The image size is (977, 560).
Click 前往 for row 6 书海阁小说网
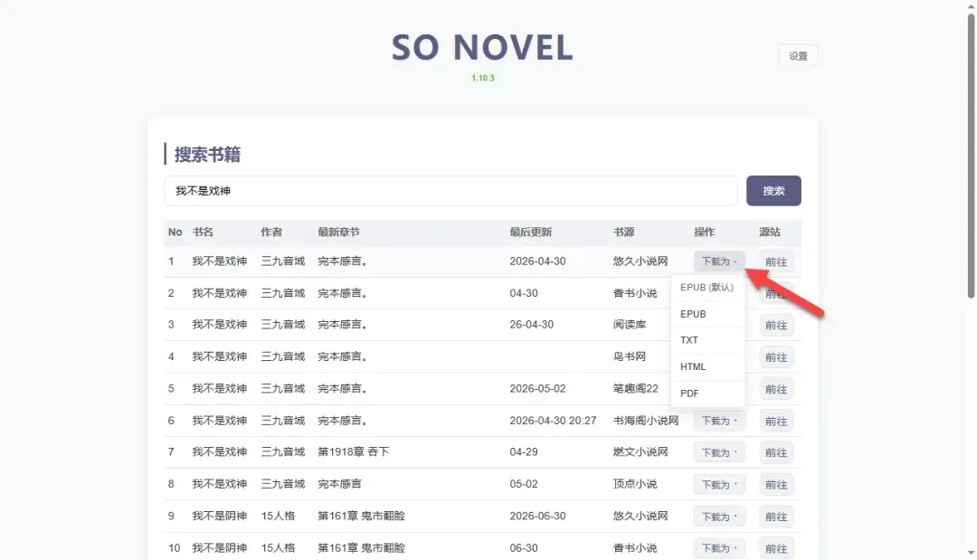click(776, 421)
